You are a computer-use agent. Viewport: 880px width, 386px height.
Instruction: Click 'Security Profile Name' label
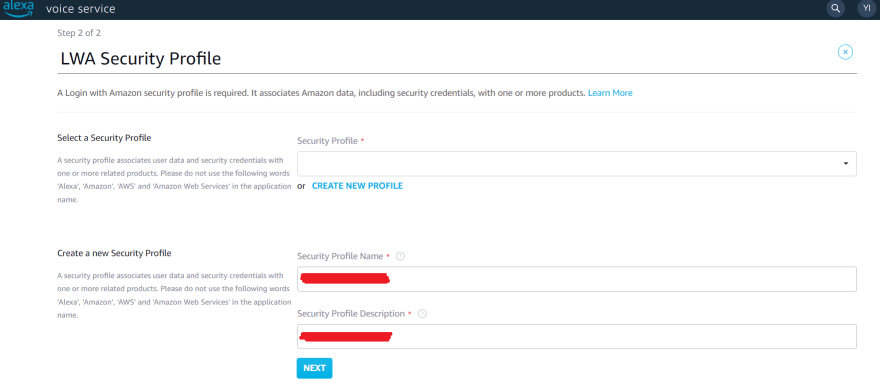tap(340, 256)
